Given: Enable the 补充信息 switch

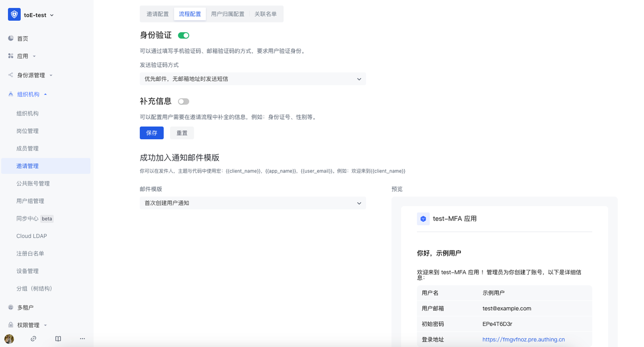Looking at the screenshot, I should coord(183,101).
